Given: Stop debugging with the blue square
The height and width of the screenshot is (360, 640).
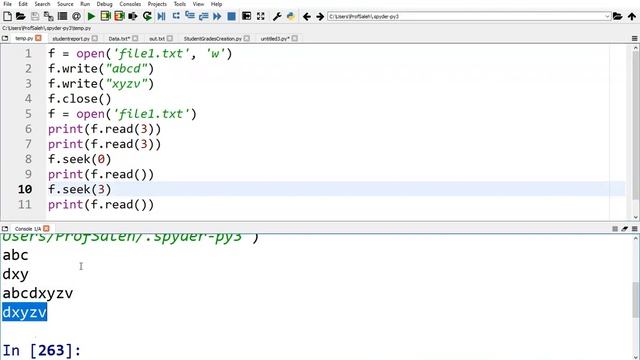Looking at the screenshot, I should (231, 16).
